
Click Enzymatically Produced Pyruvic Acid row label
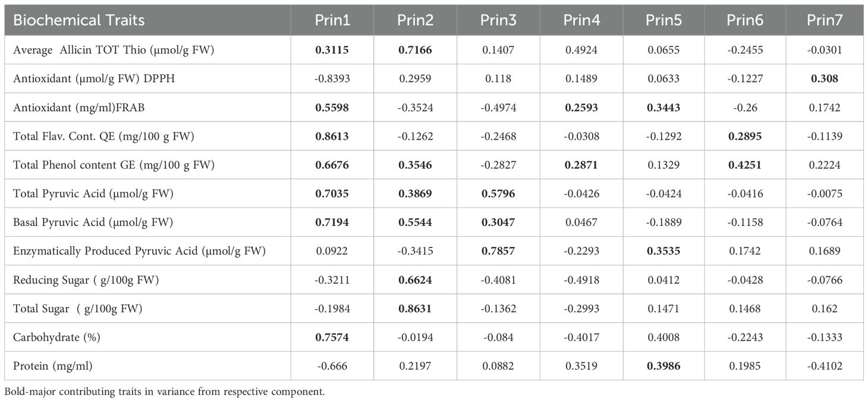(x=139, y=251)
